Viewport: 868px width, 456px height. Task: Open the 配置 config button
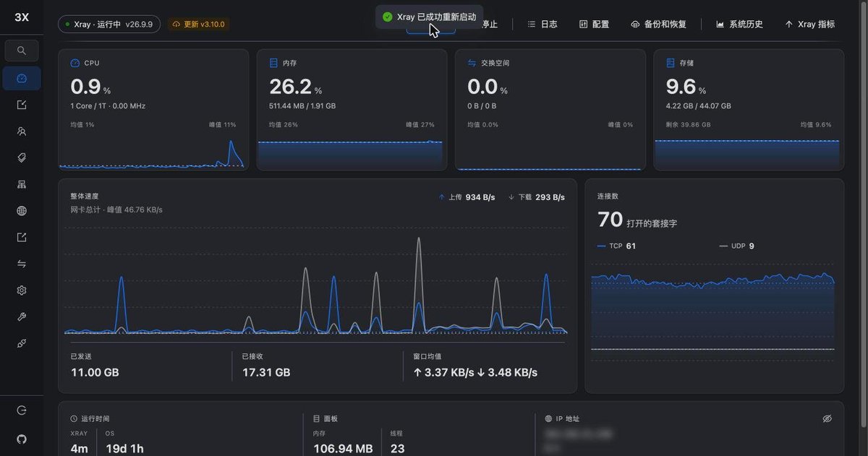coord(595,25)
